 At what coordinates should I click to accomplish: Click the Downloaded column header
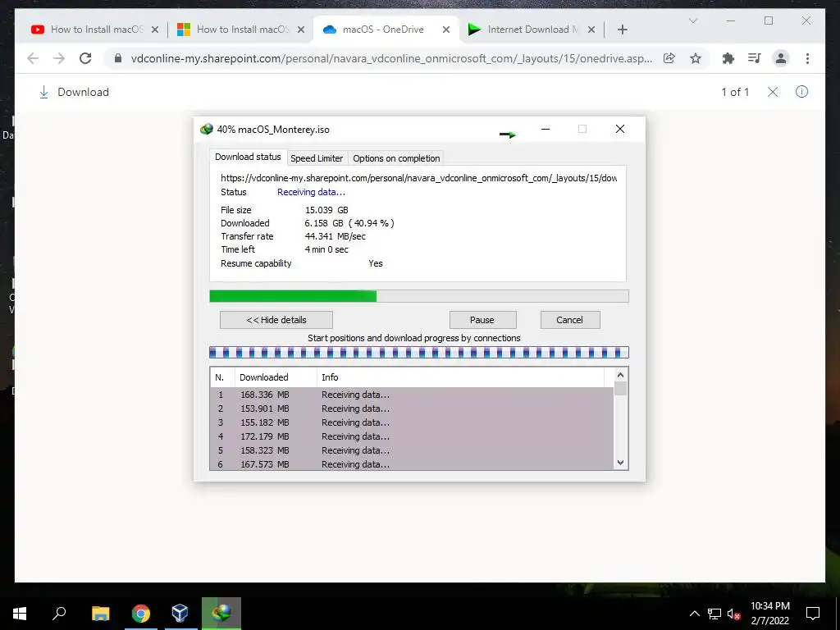coord(276,377)
